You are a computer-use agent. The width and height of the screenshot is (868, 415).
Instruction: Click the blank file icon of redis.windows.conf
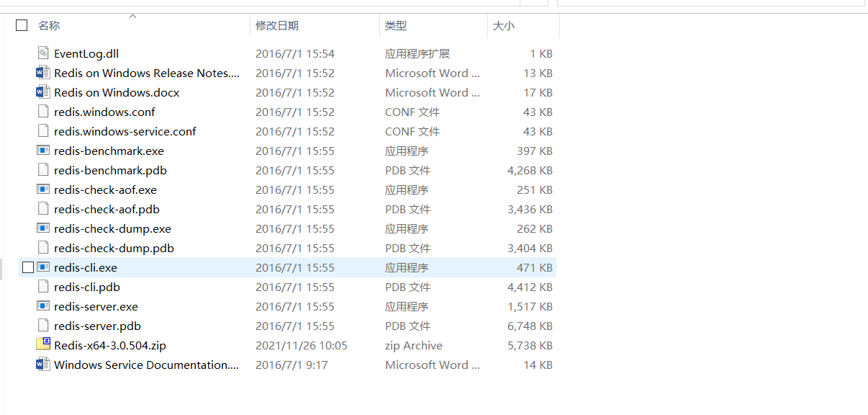click(x=43, y=112)
